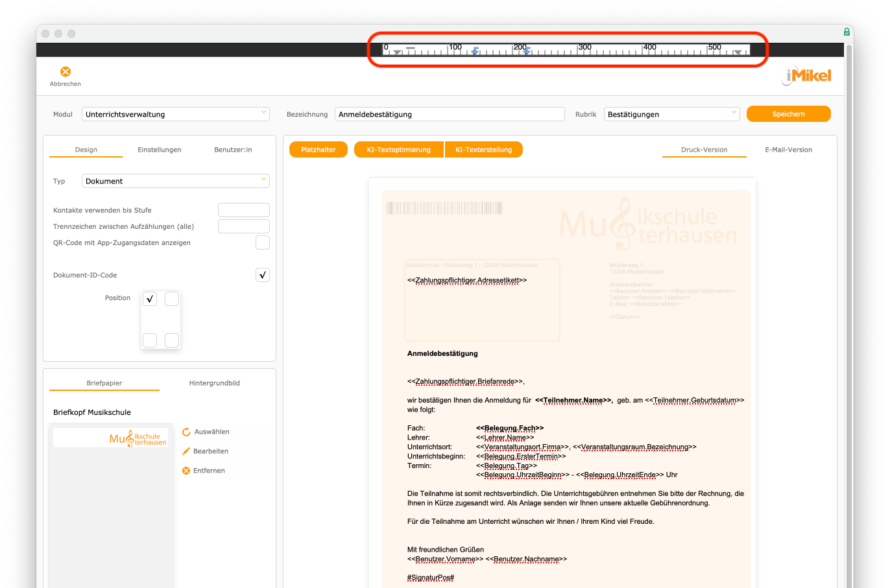This screenshot has height=588, width=890.
Task: Click Kontakte verwenden bis Stufe input field
Action: pos(244,210)
